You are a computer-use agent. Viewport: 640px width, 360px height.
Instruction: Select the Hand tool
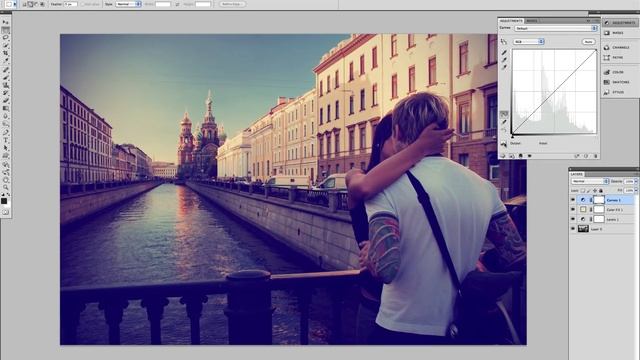pyautogui.click(x=6, y=180)
